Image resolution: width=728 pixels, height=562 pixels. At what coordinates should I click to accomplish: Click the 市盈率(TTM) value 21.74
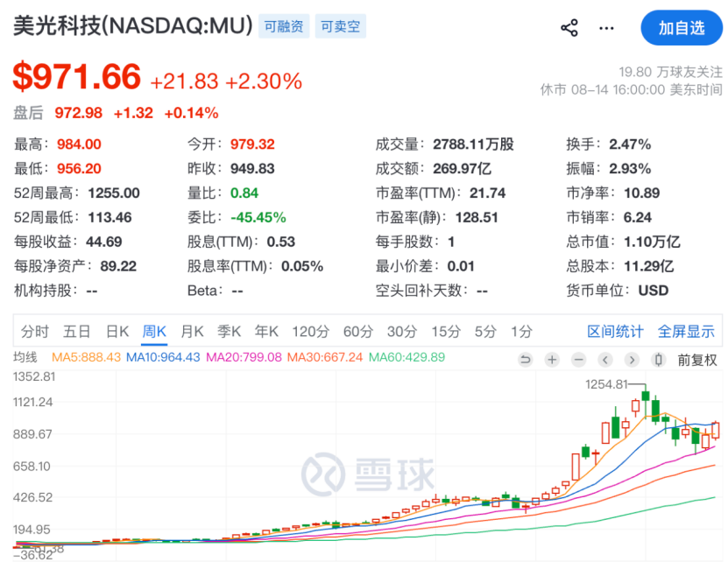[487, 193]
